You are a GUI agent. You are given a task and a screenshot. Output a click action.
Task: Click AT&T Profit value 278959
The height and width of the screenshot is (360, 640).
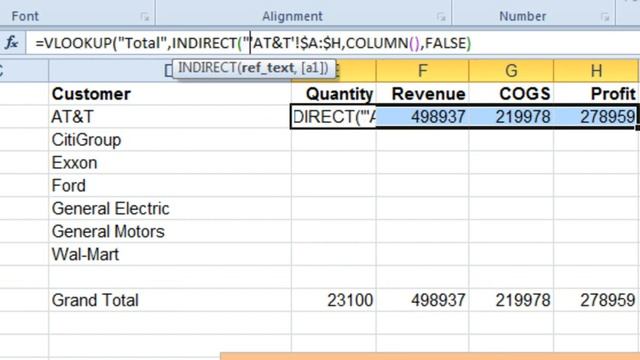(596, 117)
